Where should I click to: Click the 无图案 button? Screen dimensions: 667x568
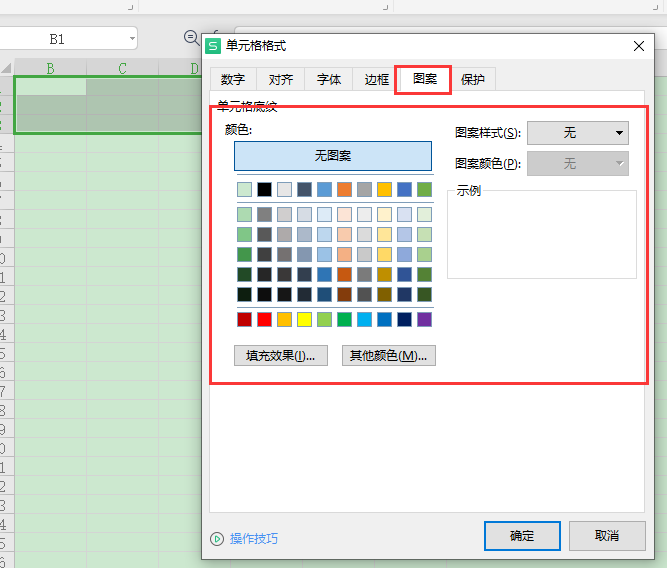[333, 156]
